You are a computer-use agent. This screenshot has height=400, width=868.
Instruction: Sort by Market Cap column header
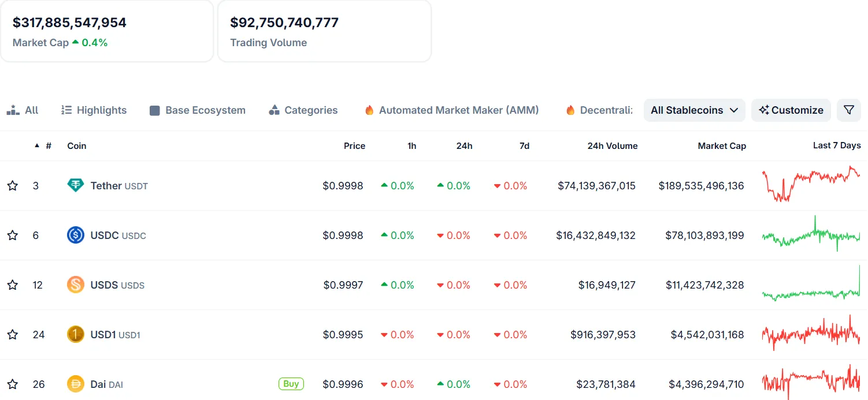(x=722, y=146)
